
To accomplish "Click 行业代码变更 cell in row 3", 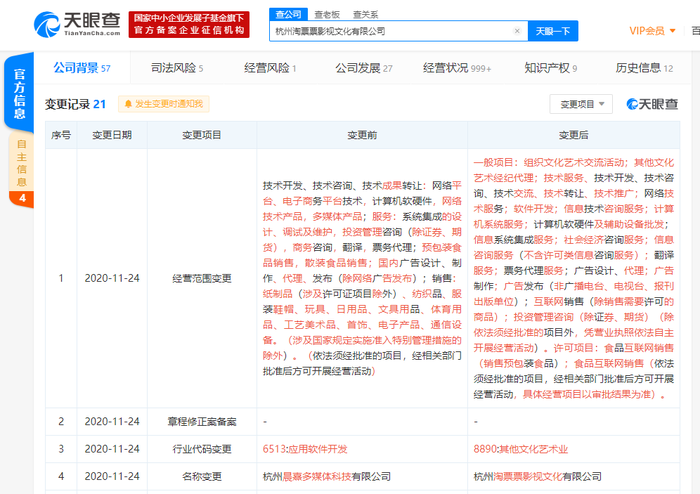I will click(x=202, y=449).
